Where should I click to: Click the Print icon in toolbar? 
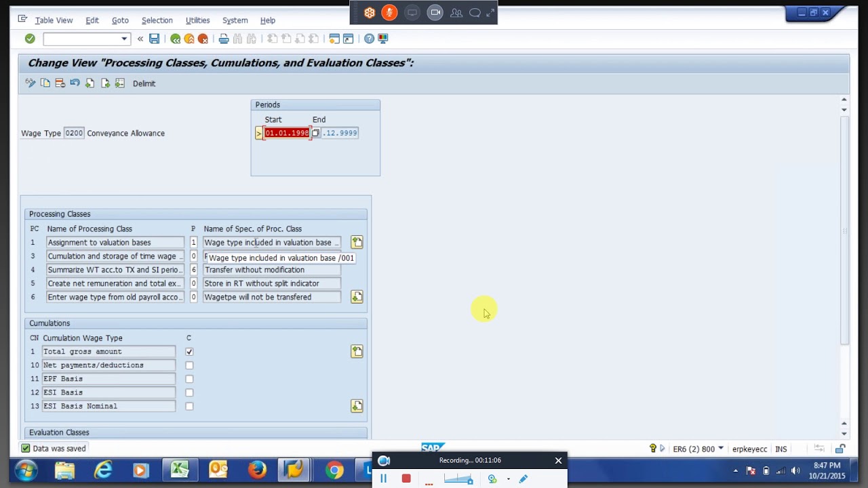point(224,39)
